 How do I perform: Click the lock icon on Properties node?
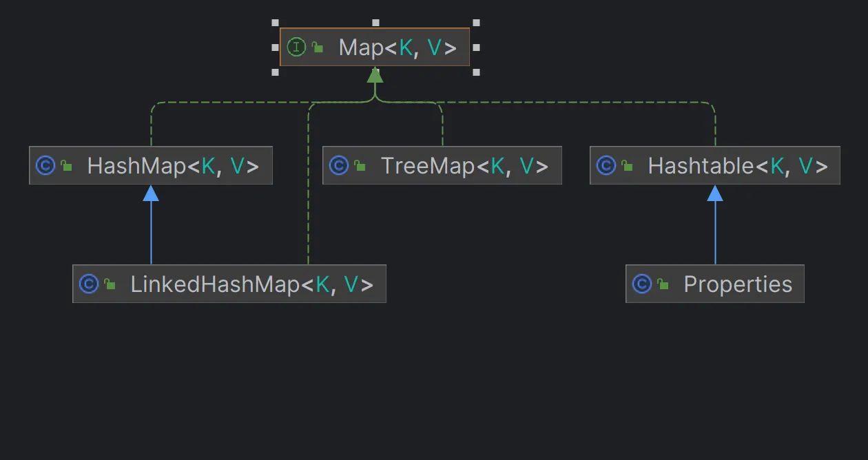coord(663,284)
